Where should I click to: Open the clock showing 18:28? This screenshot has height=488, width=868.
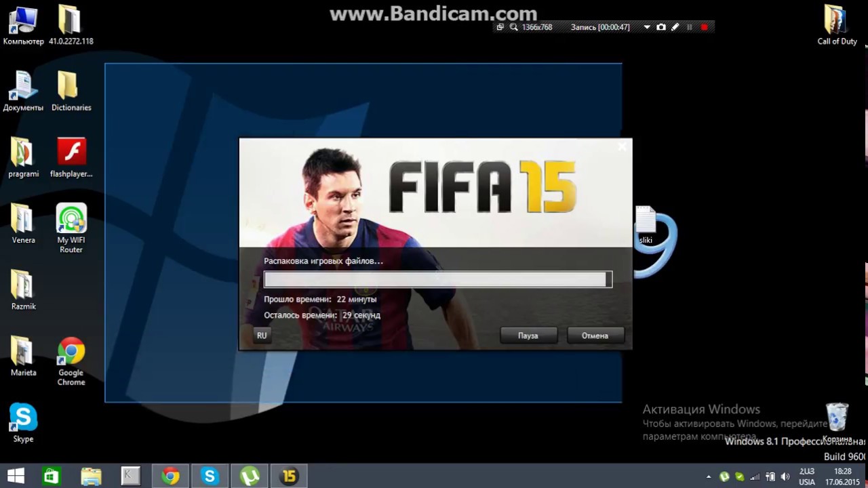(842, 476)
